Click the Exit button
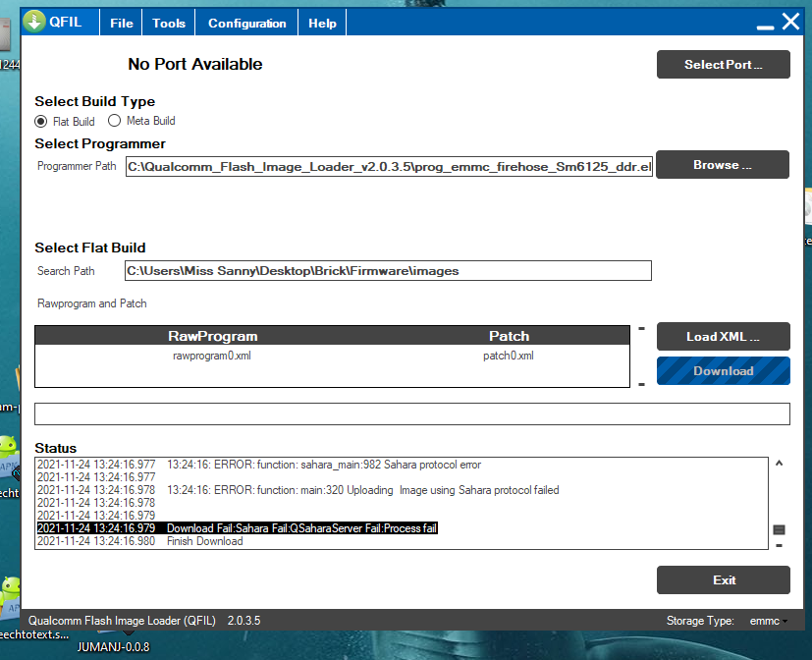812x660 pixels. (724, 580)
